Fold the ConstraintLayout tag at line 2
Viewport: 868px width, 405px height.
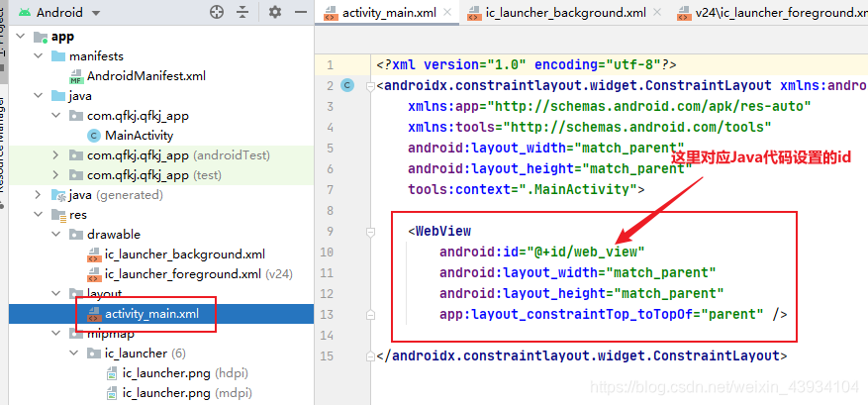(370, 86)
